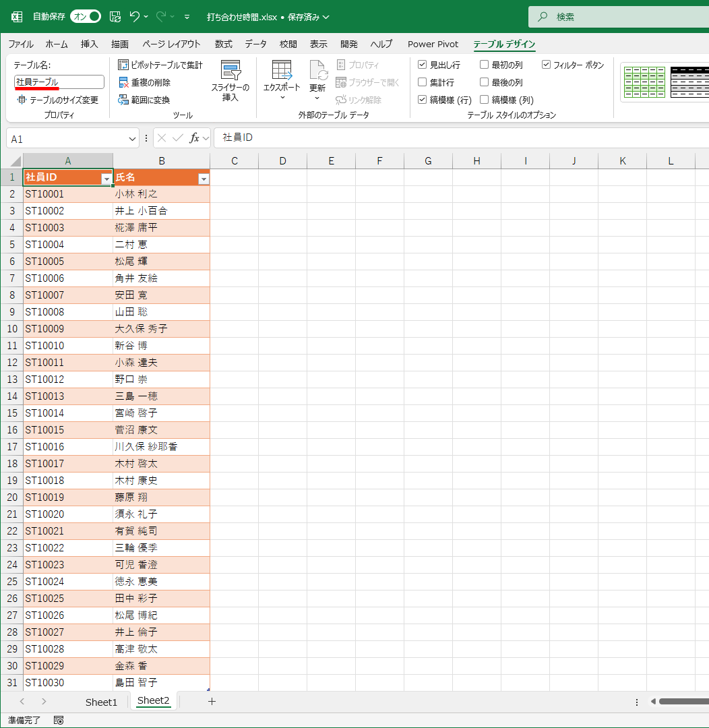Select the black table style thumbnail

[689, 82]
